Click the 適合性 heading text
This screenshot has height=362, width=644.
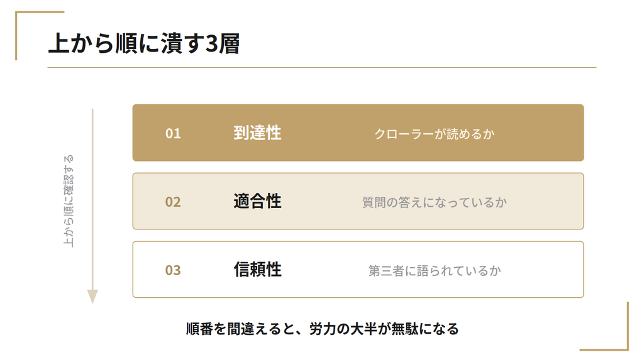257,202
